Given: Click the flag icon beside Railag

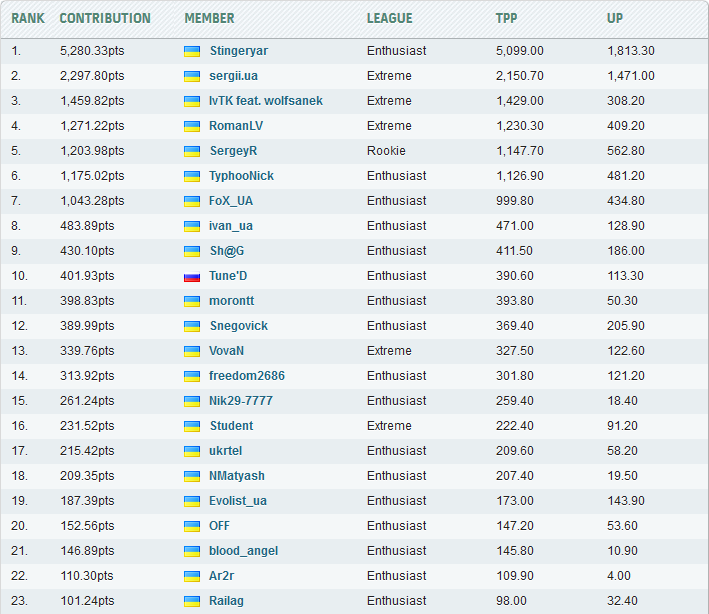Looking at the screenshot, I should coord(192,601).
